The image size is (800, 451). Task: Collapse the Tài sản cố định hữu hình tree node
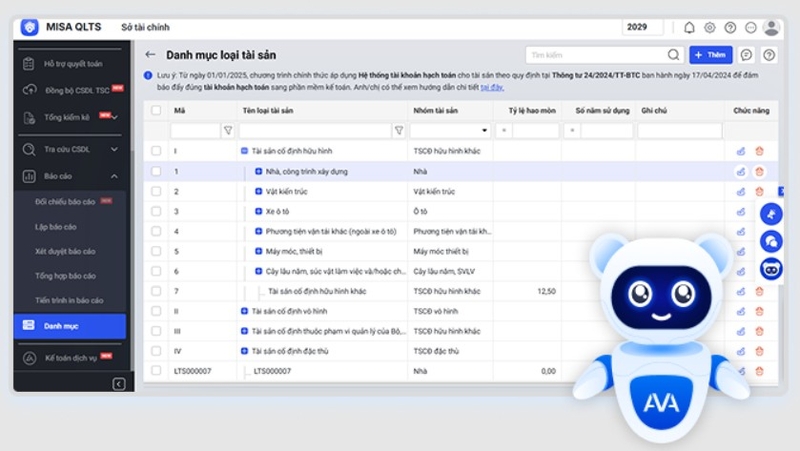(x=244, y=151)
